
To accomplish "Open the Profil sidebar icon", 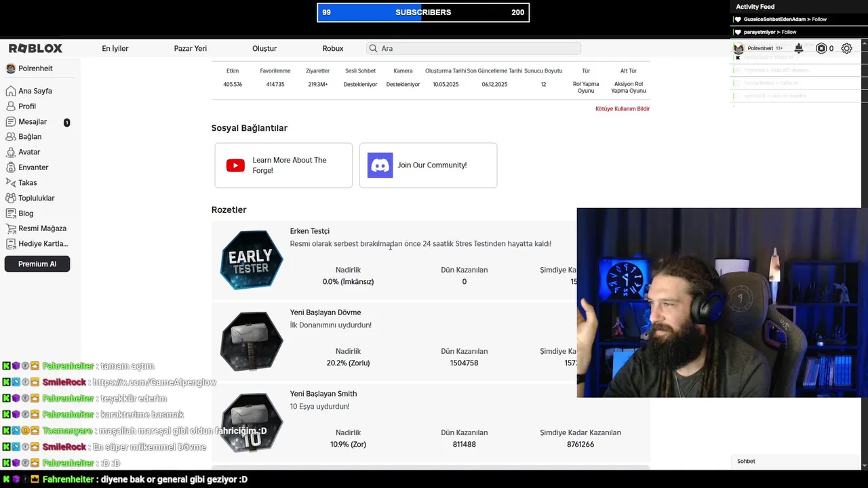I will point(11,106).
